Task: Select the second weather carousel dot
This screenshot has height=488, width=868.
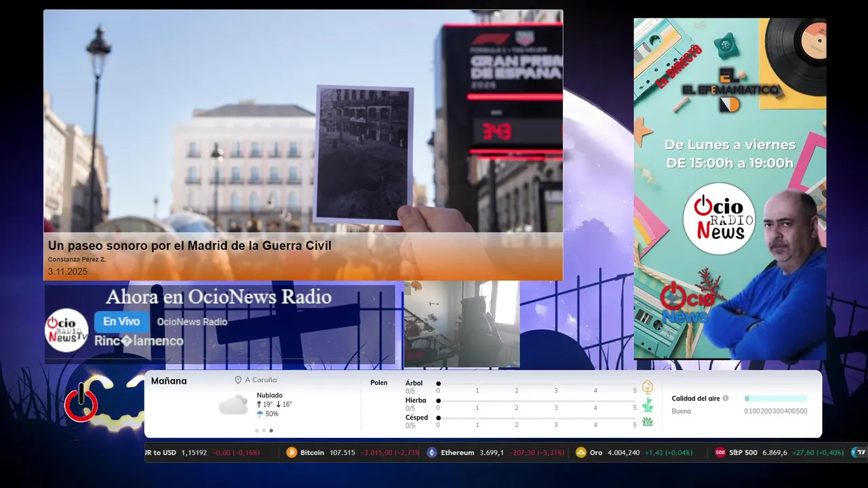Action: point(264,430)
